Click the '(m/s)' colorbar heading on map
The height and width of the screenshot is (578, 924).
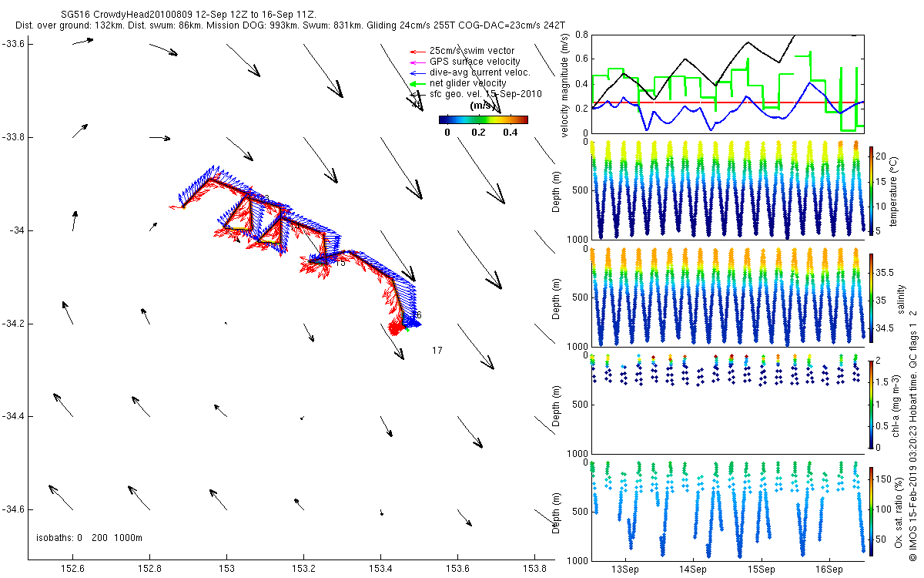click(x=483, y=106)
